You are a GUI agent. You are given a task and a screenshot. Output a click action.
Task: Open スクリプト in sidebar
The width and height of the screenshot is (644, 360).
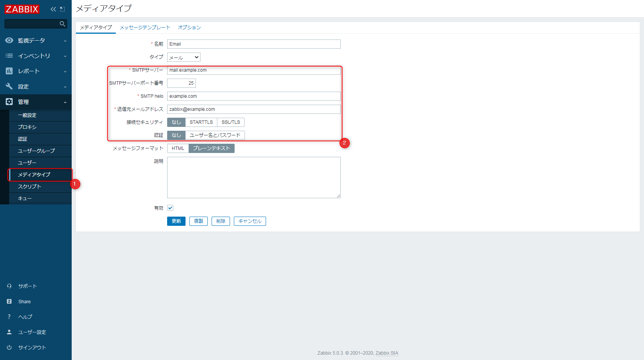40,187
